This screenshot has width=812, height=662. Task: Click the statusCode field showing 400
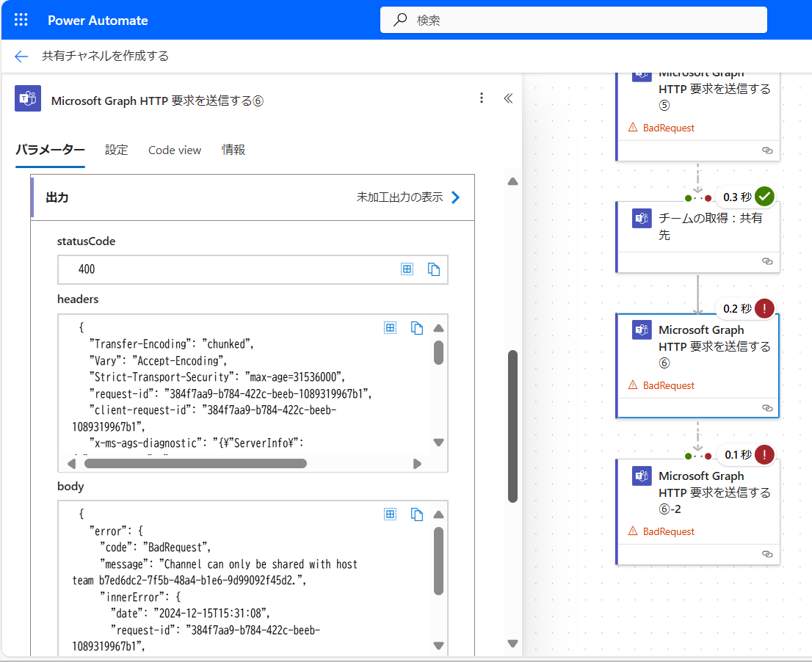(253, 269)
